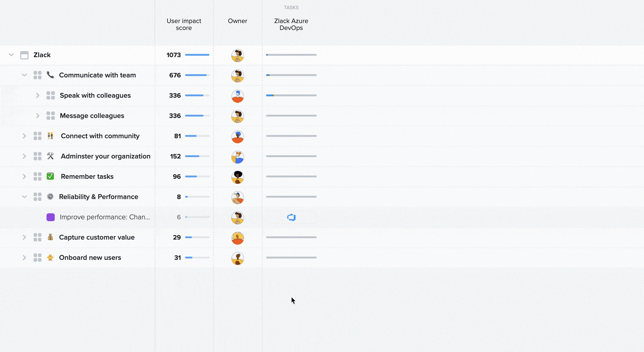
Task: Click the grid icon beside Remember tasks
Action: pos(38,176)
